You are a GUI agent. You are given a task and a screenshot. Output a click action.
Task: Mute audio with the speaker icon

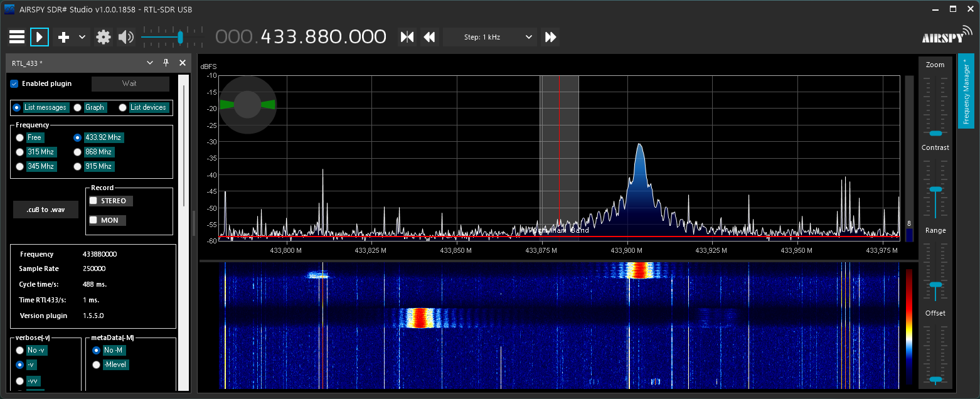126,37
